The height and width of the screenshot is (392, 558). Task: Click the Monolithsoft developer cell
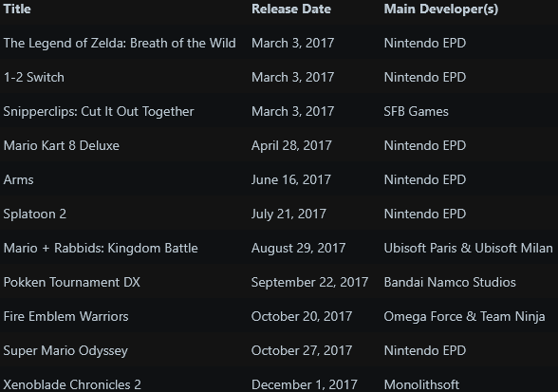coord(421,384)
